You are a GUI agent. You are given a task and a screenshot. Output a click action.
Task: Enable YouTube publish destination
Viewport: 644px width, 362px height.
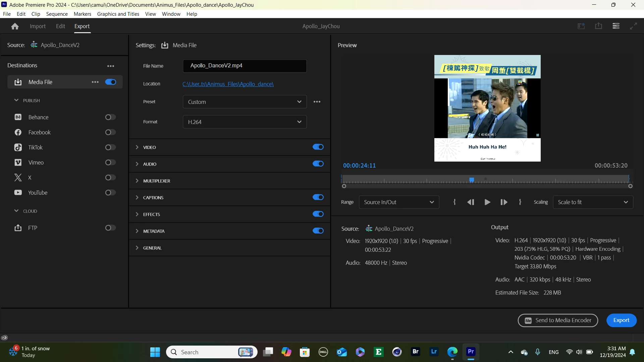[110, 193]
